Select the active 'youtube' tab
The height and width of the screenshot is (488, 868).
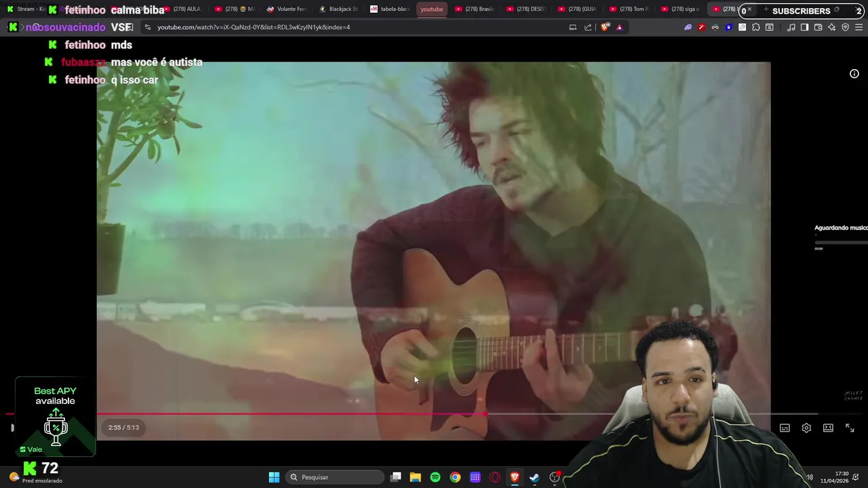pyautogui.click(x=432, y=9)
